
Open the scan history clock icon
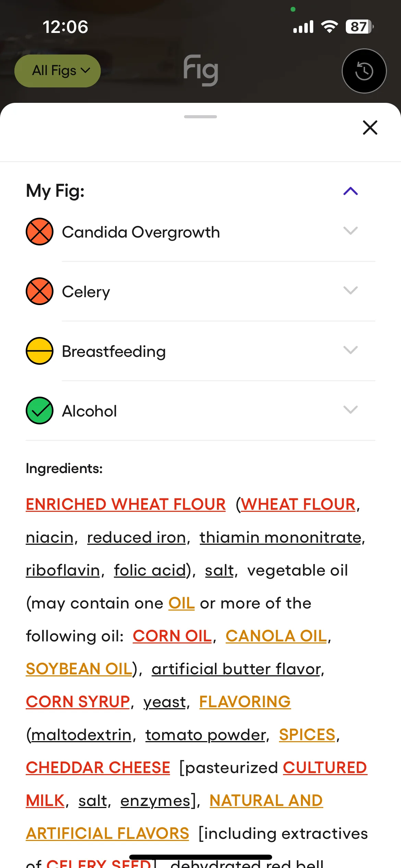click(x=364, y=71)
